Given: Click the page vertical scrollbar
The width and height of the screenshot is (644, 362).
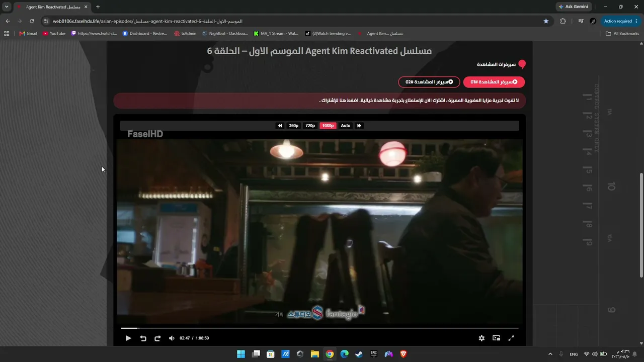Looking at the screenshot, I should point(641,225).
